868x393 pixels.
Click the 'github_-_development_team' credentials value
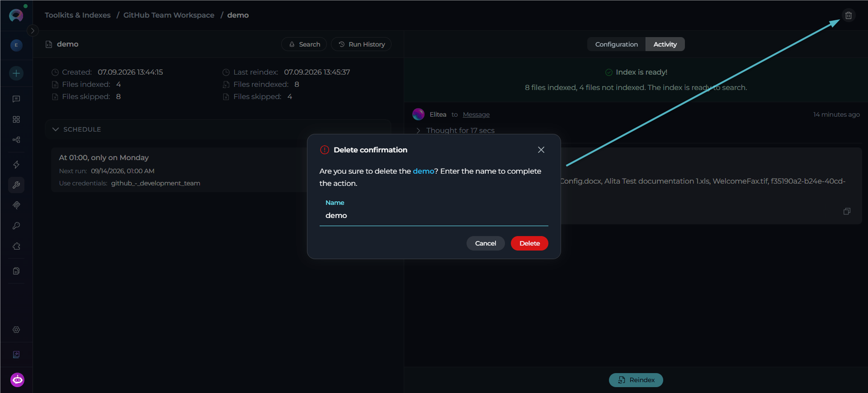(156, 183)
